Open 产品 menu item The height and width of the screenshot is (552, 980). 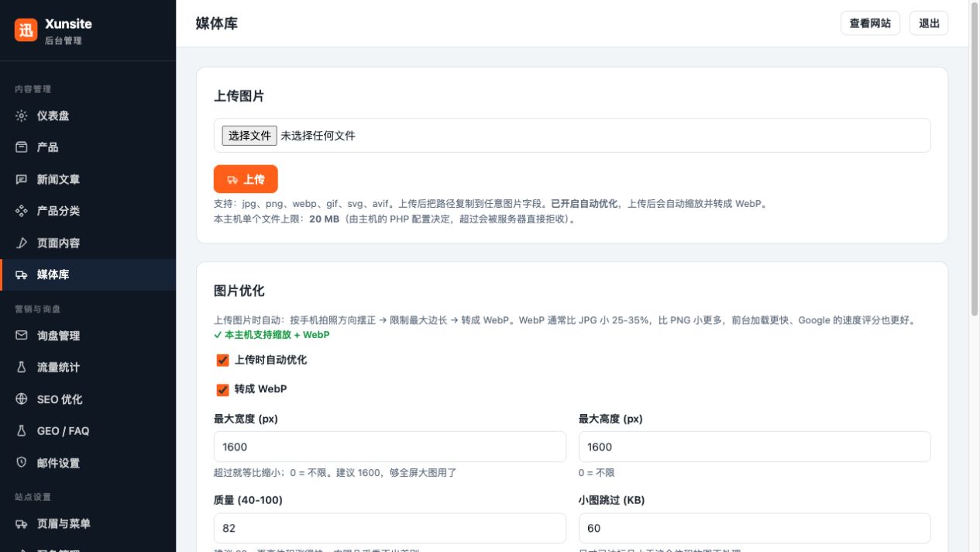click(x=88, y=147)
